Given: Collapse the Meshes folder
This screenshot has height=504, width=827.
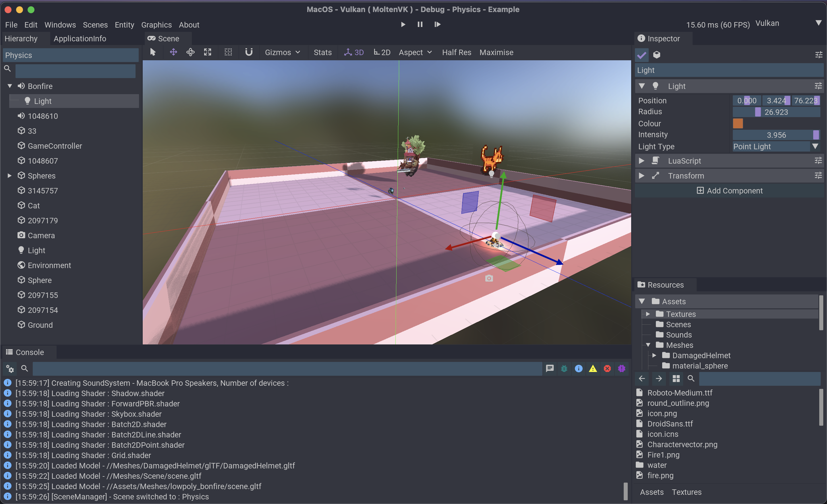Looking at the screenshot, I should point(648,345).
